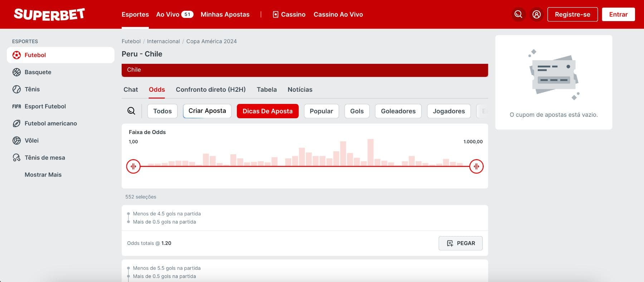This screenshot has width=644, height=282.
Task: Click the Vôlei volleyball icon
Action: point(16,140)
